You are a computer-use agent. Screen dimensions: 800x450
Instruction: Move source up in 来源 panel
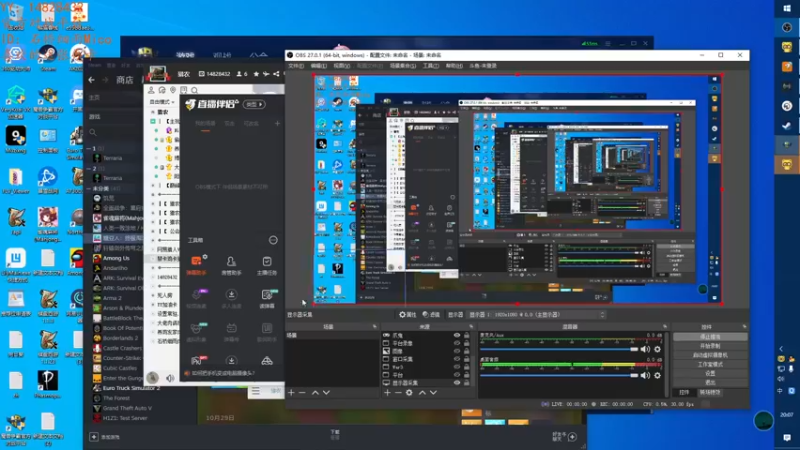pyautogui.click(x=422, y=393)
